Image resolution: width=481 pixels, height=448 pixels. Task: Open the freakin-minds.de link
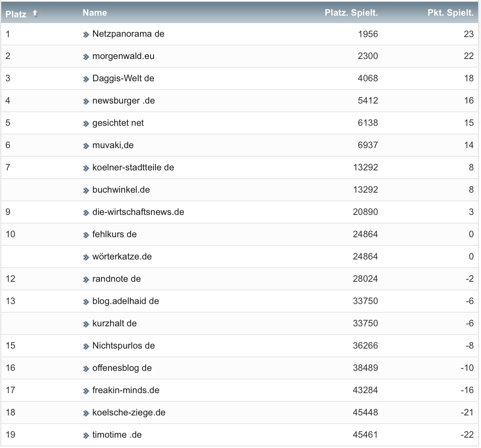[126, 390]
